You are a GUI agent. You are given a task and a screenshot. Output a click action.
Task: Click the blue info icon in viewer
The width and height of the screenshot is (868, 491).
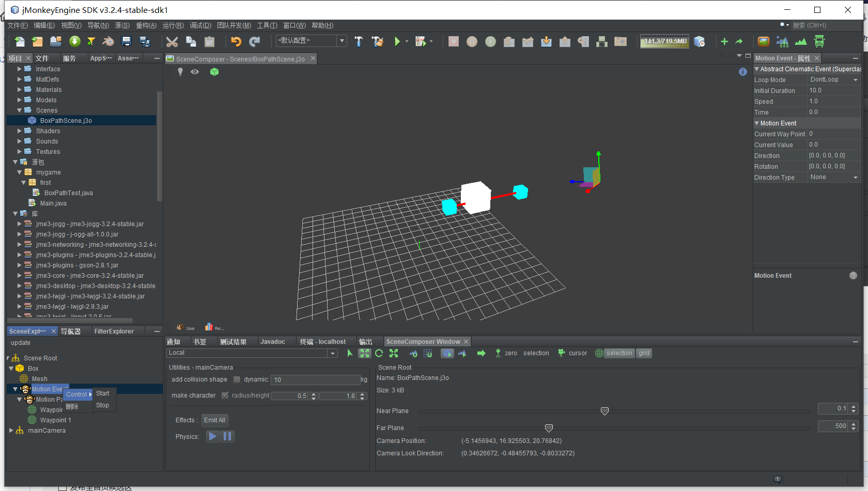pos(743,72)
